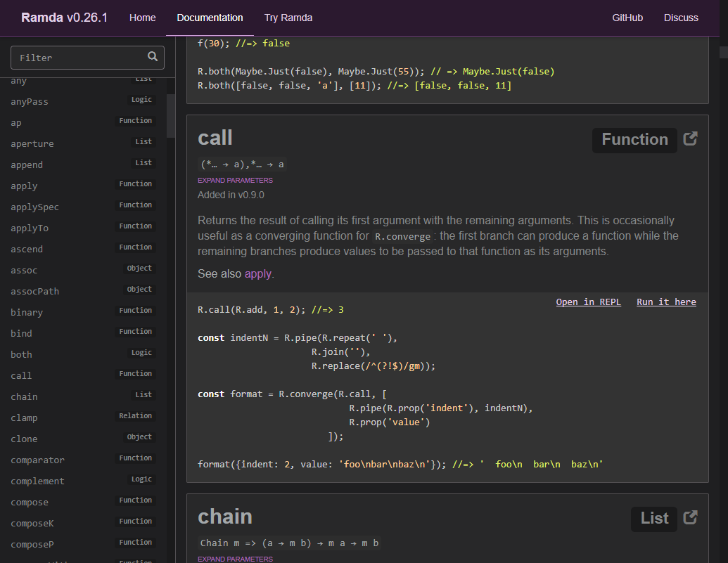Open the Home menu item
The image size is (728, 563).
143,18
